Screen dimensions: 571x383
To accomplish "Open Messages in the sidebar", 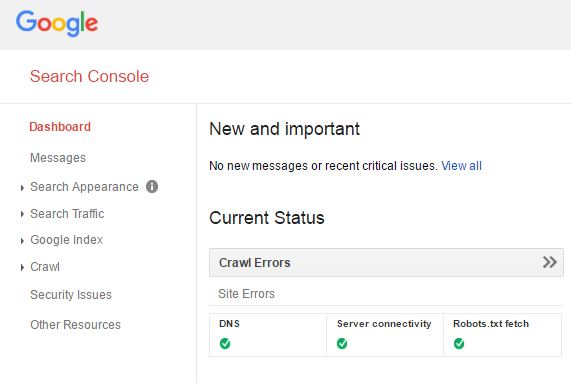I will (58, 158).
